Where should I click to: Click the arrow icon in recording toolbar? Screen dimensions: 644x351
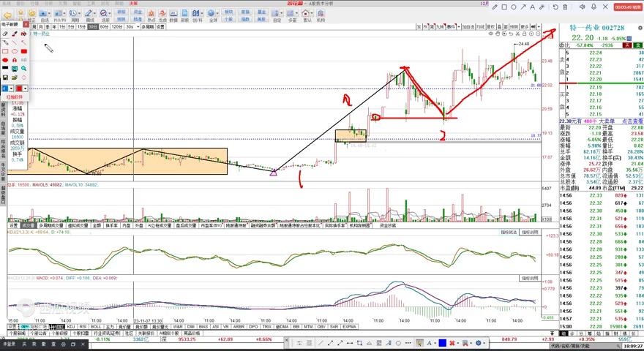(x=523, y=7)
